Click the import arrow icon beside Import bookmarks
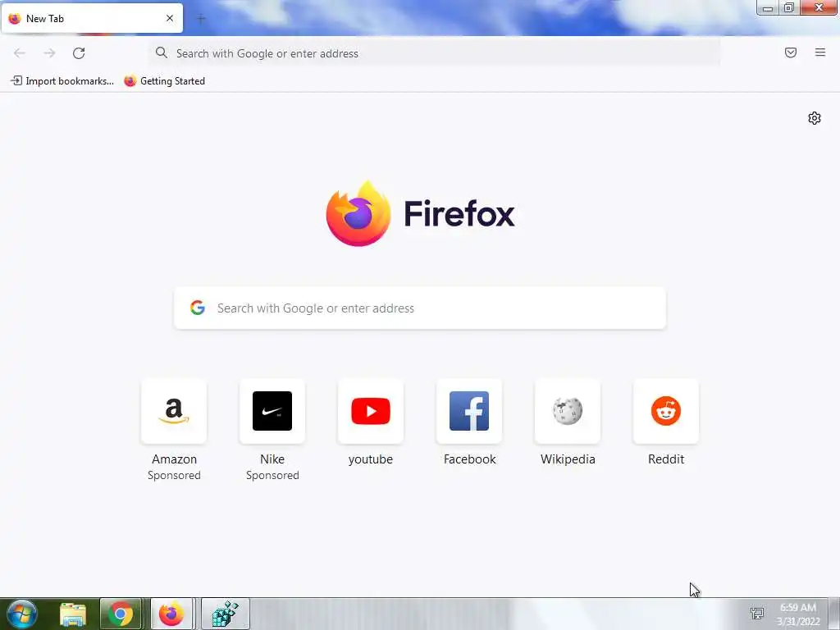Viewport: 840px width, 630px height. [x=16, y=81]
